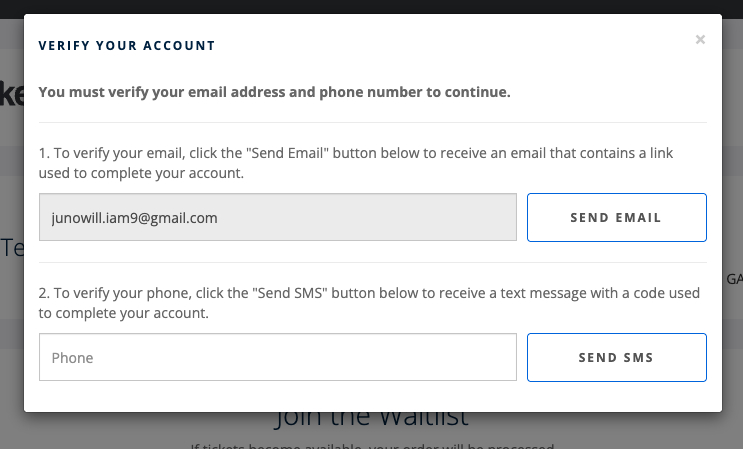The width and height of the screenshot is (743, 449).
Task: Click the divider line under the bold message
Action: point(372,123)
